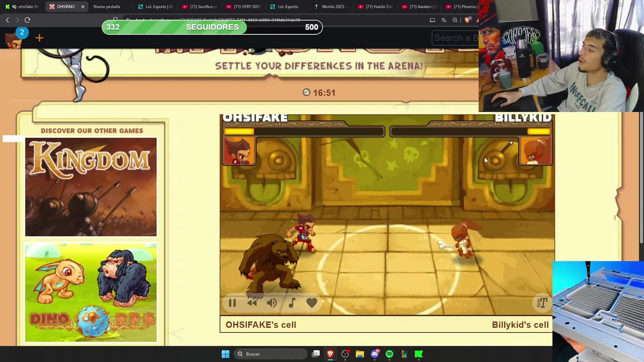Close the OHSIFAKE browser tab

pyautogui.click(x=83, y=7)
